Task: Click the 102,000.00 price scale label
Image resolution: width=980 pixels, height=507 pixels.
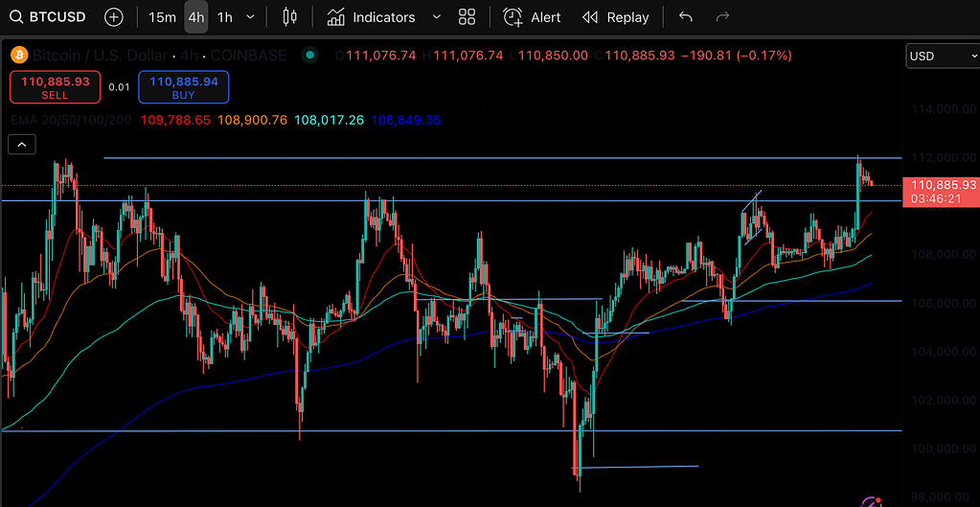Action: pos(944,401)
